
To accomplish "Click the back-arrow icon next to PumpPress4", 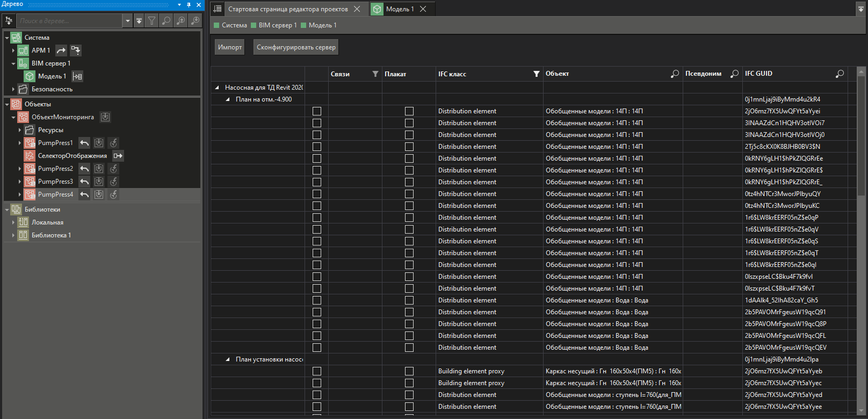I will point(84,194).
